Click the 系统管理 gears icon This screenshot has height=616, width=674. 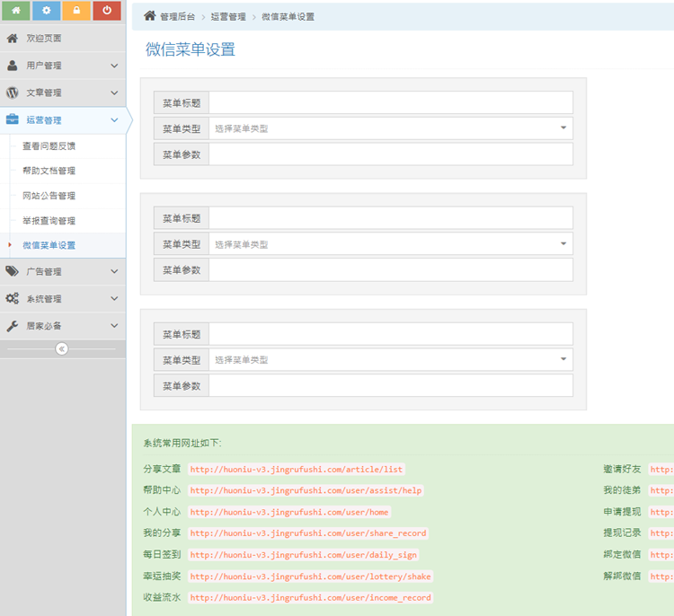12,298
